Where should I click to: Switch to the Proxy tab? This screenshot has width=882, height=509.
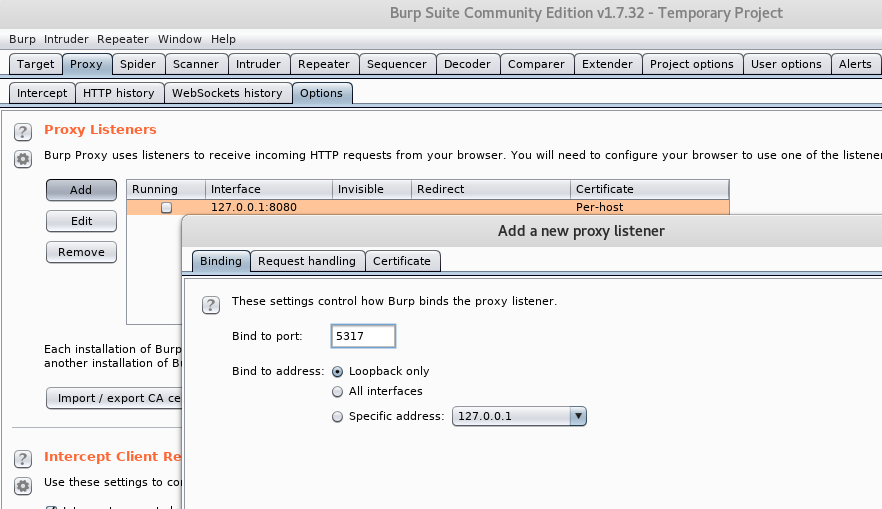[x=87, y=64]
